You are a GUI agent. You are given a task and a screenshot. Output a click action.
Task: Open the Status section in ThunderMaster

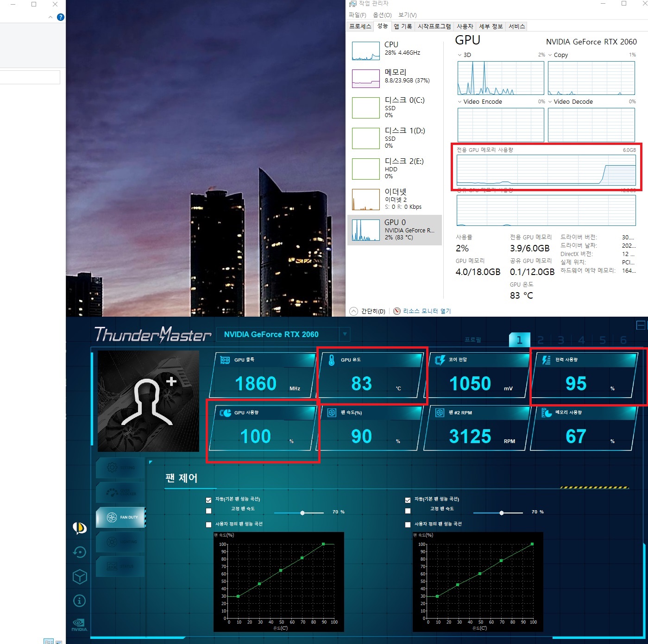tap(120, 566)
